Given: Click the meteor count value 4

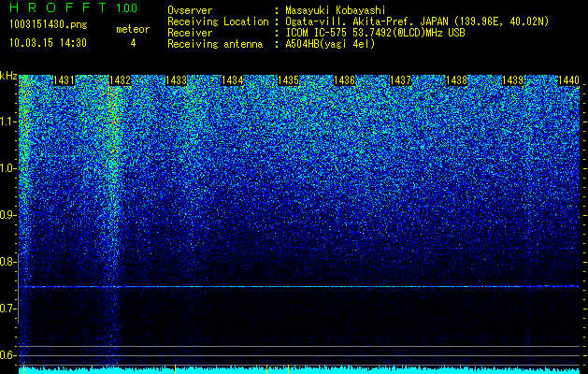Looking at the screenshot, I should pyautogui.click(x=133, y=43).
